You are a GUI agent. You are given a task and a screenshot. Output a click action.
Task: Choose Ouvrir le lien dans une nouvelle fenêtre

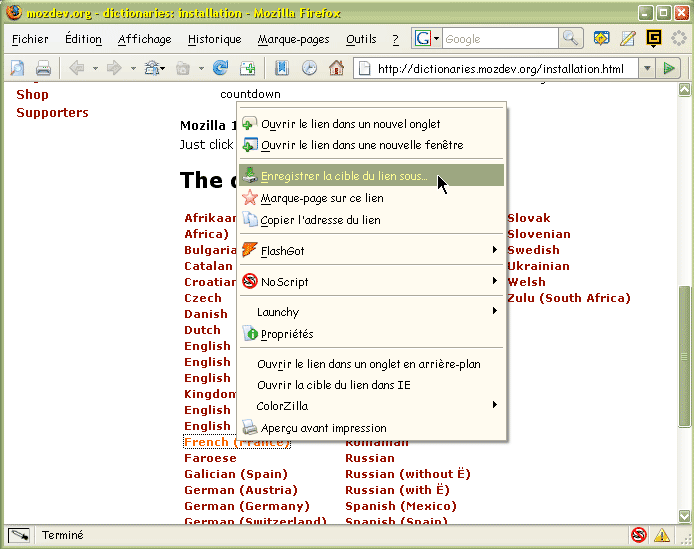(371, 145)
